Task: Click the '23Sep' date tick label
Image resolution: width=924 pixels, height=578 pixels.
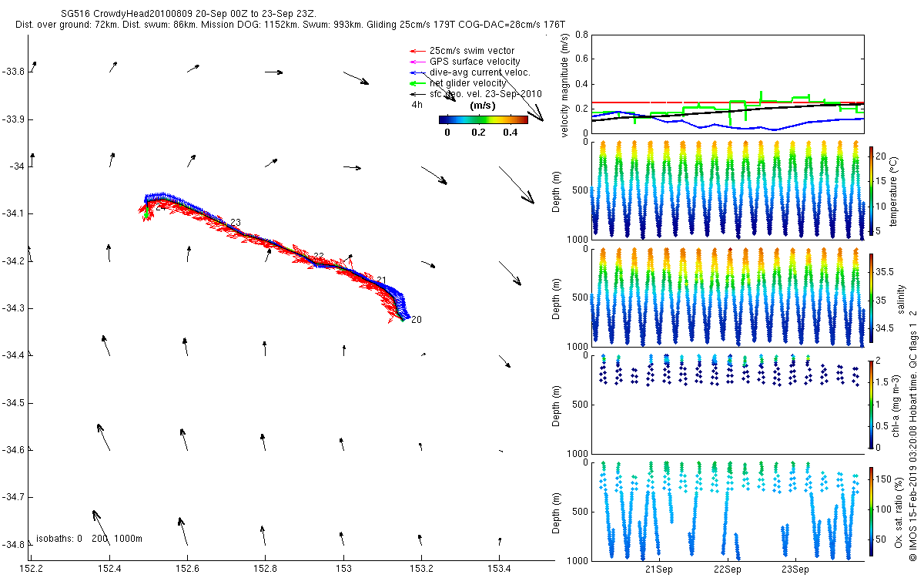Action: coord(795,570)
